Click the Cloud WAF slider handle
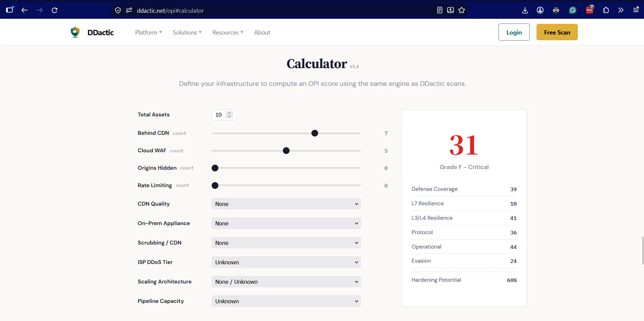This screenshot has width=644, height=321. pyautogui.click(x=286, y=151)
